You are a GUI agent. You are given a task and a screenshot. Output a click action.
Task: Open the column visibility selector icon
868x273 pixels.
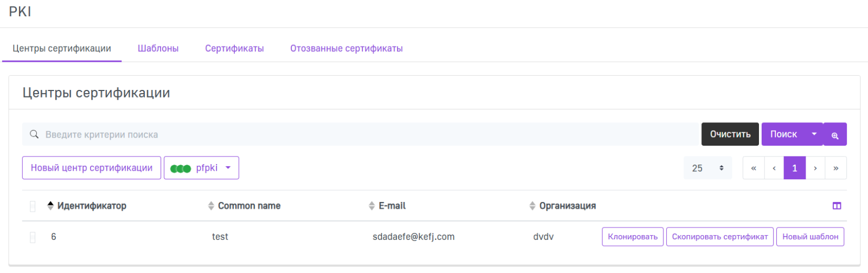point(837,206)
